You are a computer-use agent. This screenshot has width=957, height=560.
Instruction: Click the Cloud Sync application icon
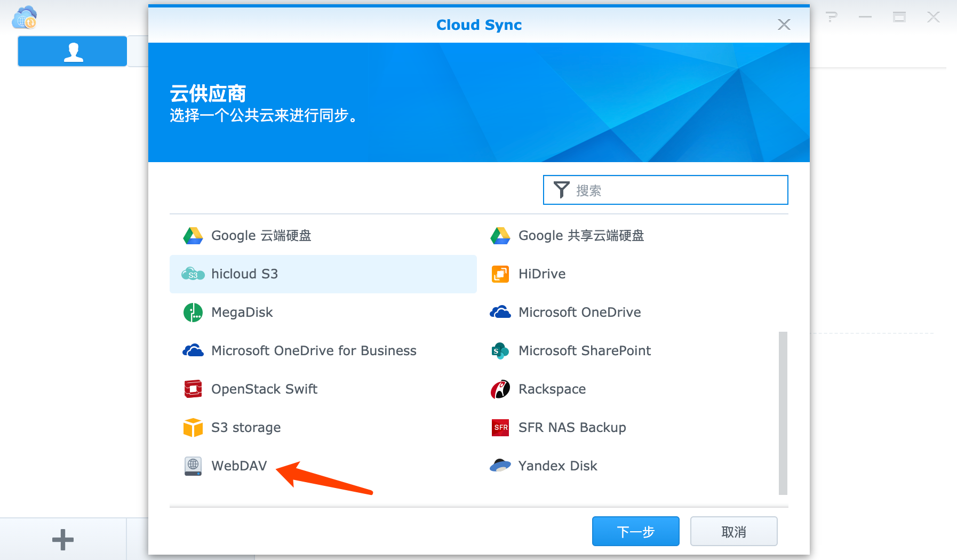tap(24, 17)
